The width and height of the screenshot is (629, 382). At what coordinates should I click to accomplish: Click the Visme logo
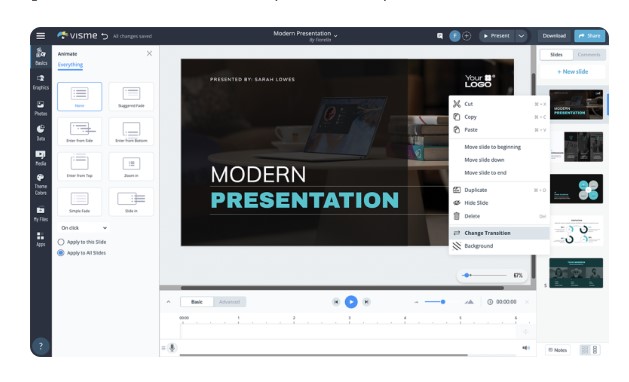click(77, 36)
